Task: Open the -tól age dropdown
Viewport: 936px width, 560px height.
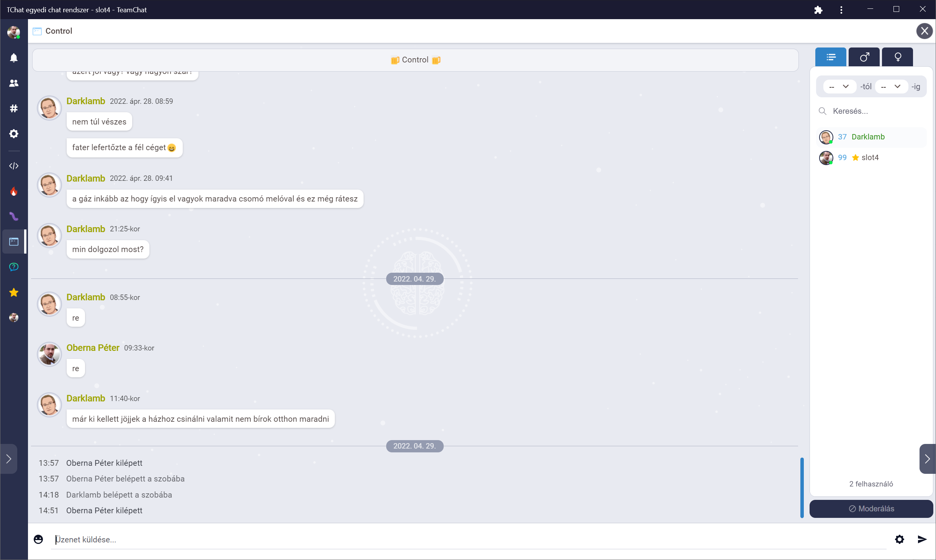Action: click(839, 87)
